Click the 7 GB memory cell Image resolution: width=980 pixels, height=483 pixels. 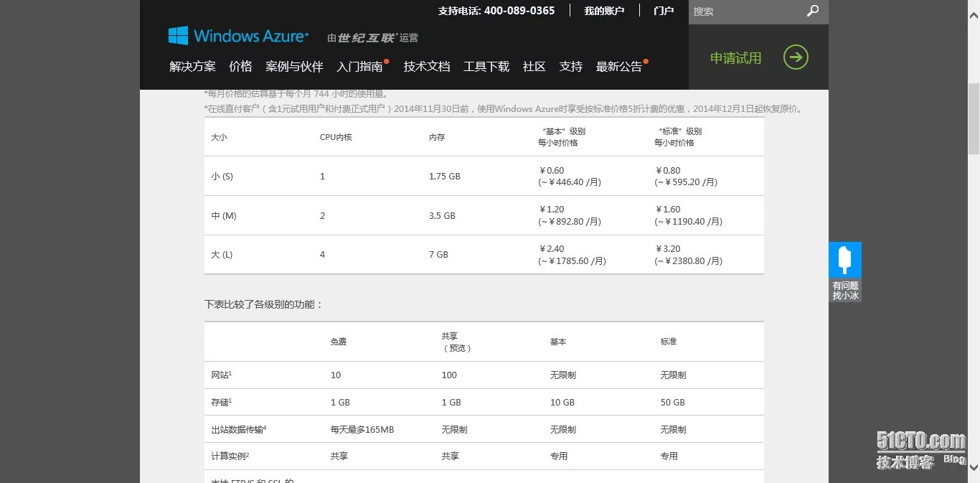pos(438,255)
